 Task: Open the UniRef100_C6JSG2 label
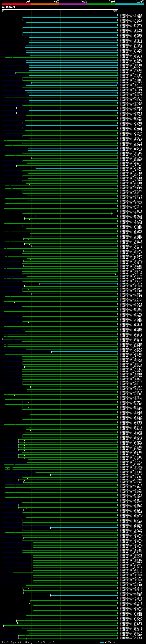coord(131,352)
